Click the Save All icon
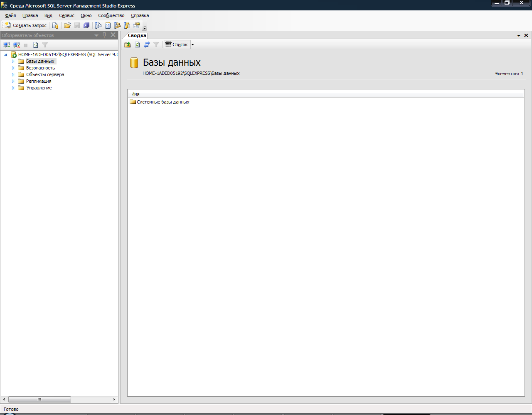532x415 pixels. click(86, 25)
